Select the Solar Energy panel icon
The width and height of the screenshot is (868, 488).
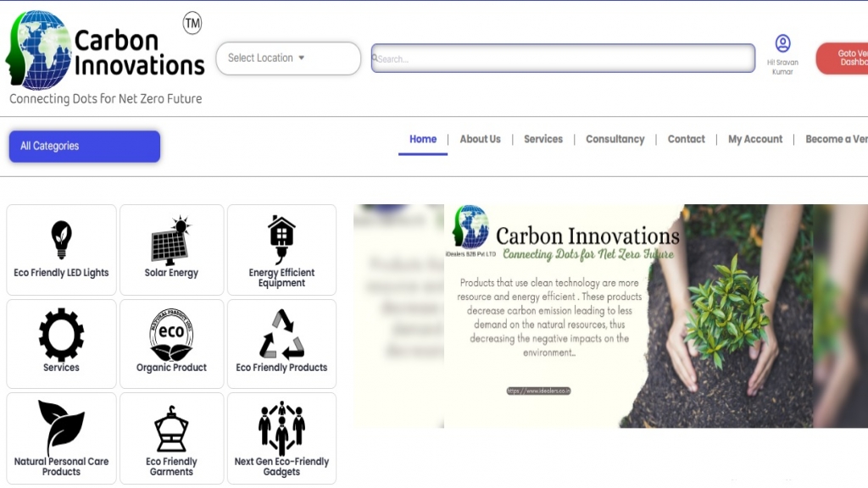(171, 241)
